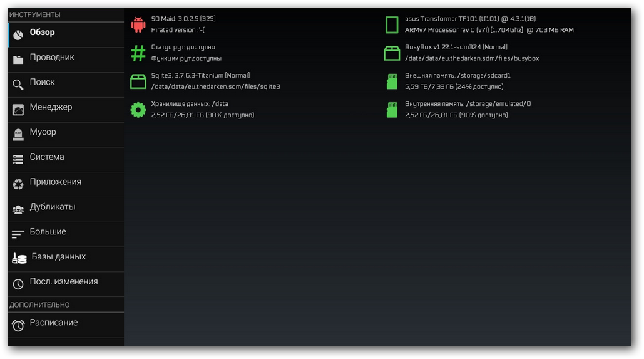Open Расписание scheduler
Screen dimensions: 644x359
coord(65,323)
